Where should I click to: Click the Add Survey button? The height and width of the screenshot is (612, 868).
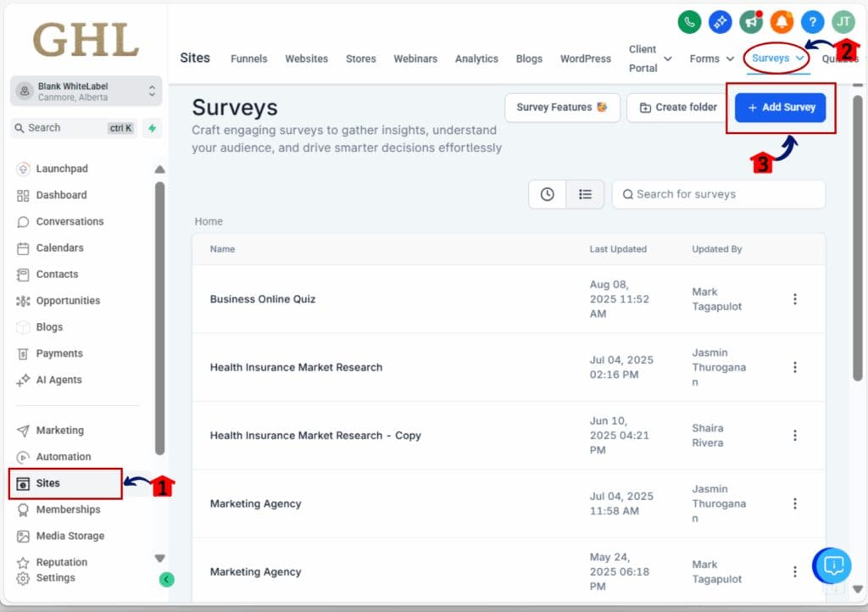(780, 108)
